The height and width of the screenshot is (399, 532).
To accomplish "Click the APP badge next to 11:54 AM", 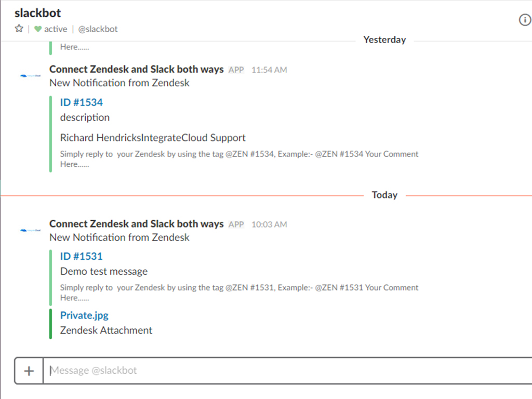I will pyautogui.click(x=236, y=70).
